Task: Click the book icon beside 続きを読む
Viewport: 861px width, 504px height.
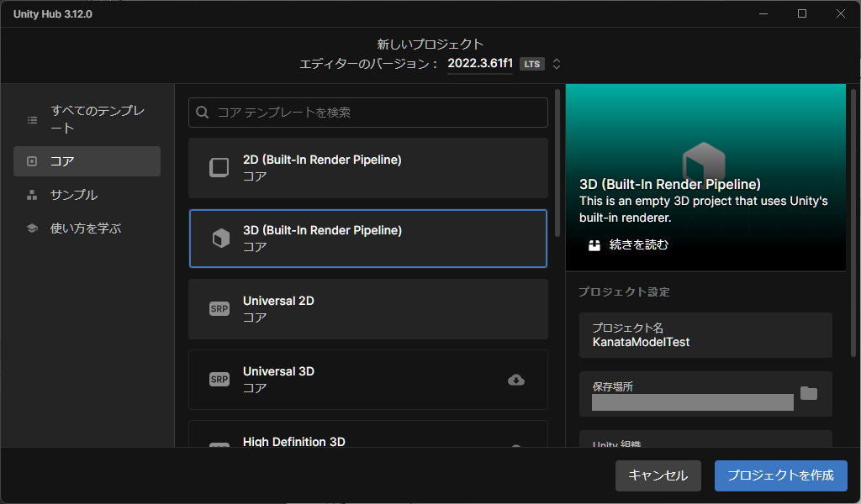Action: tap(594, 245)
